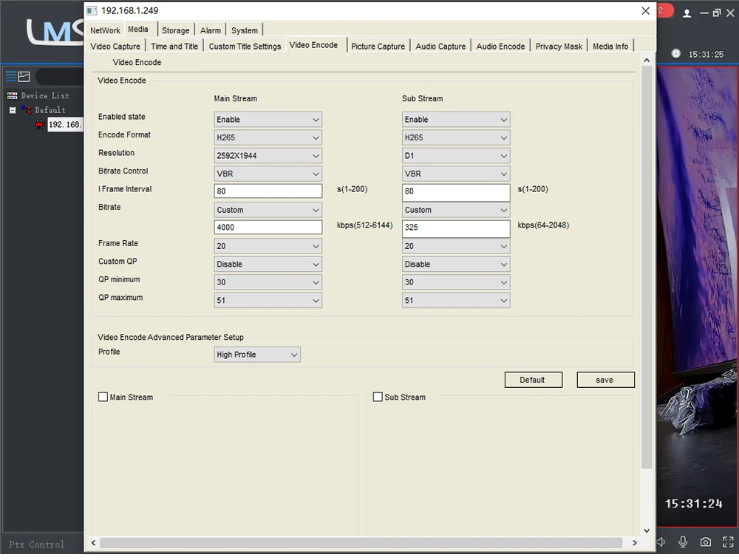739x560 pixels.
Task: Tick the Sub Stream checkbox
Action: coord(378,397)
